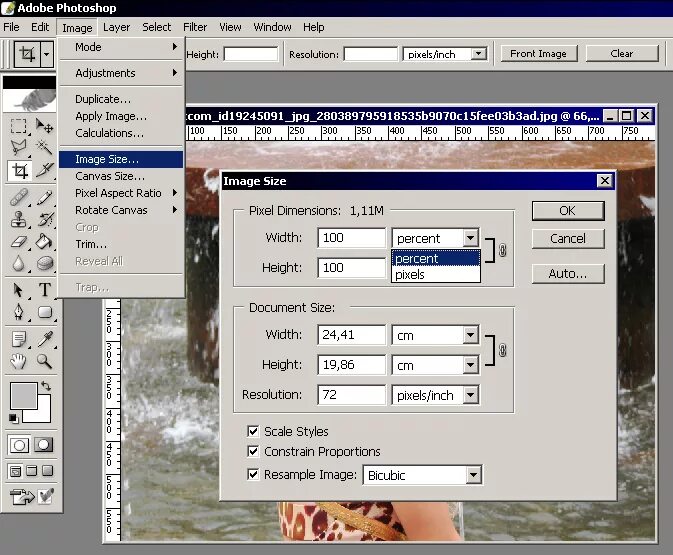The height and width of the screenshot is (555, 673).
Task: Select the Pen tool
Action: pyautogui.click(x=18, y=312)
